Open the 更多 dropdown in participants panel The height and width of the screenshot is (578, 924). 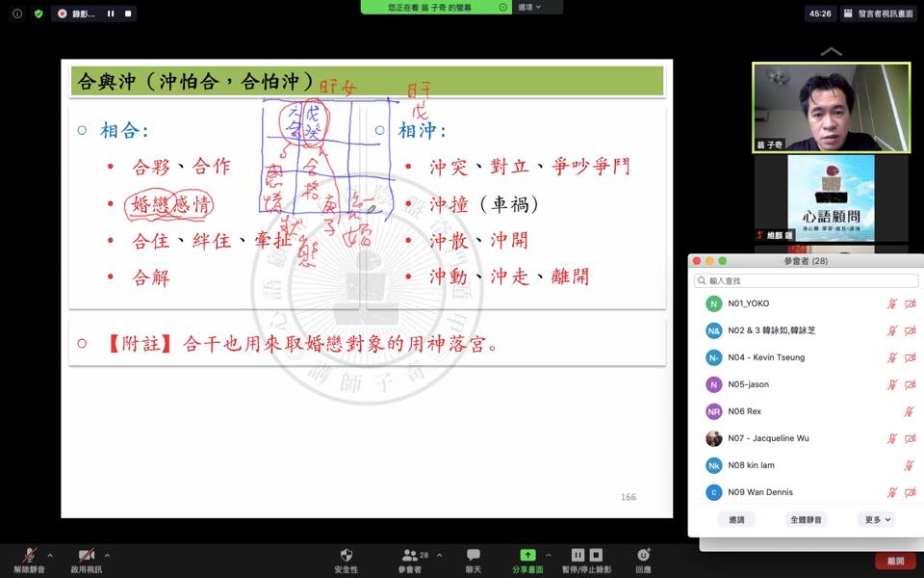[x=876, y=519]
